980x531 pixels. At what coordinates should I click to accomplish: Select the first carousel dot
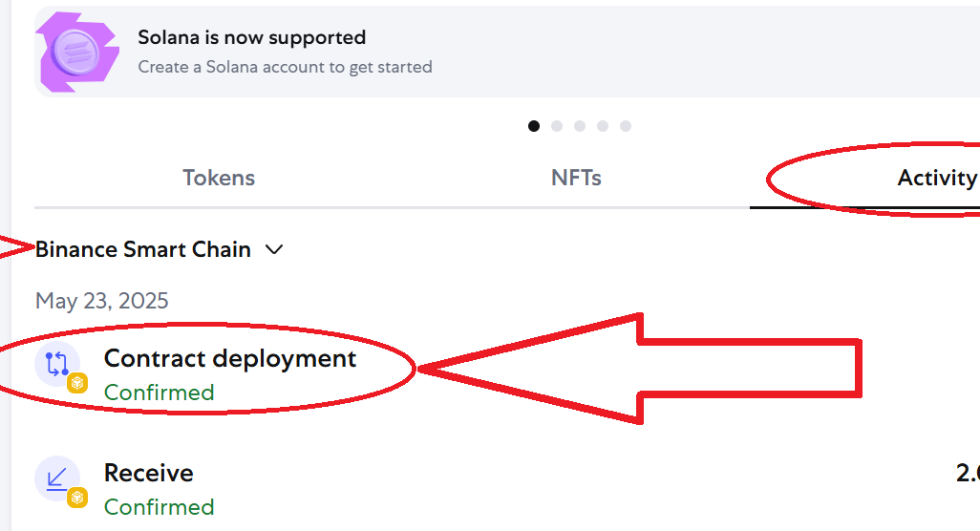pyautogui.click(x=534, y=126)
